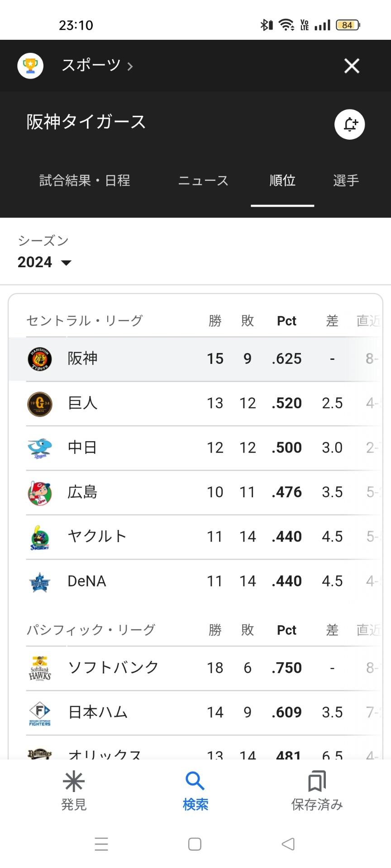Tap the Yakult Swallows logo beside ヤクルト
Viewport: 391px width, 868px height.
[x=40, y=537]
